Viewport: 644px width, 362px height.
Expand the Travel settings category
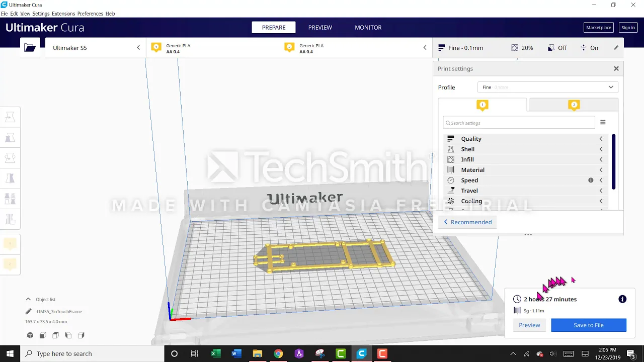click(526, 191)
